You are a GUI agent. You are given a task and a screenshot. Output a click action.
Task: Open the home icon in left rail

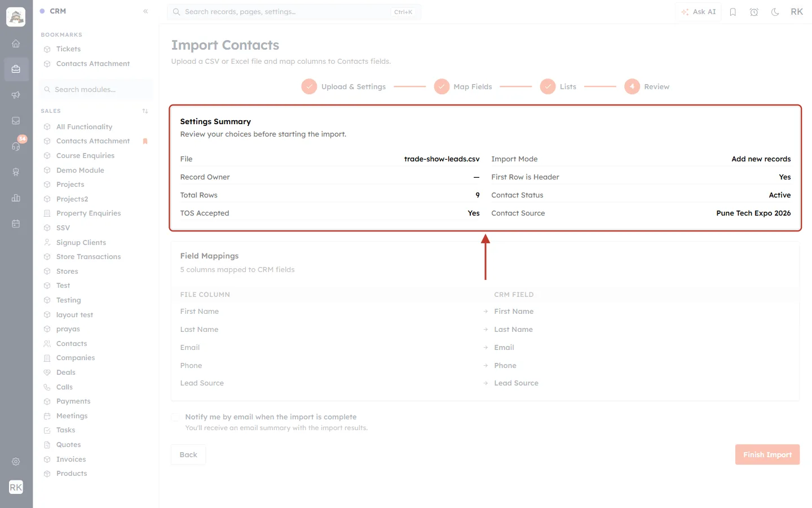point(16,43)
